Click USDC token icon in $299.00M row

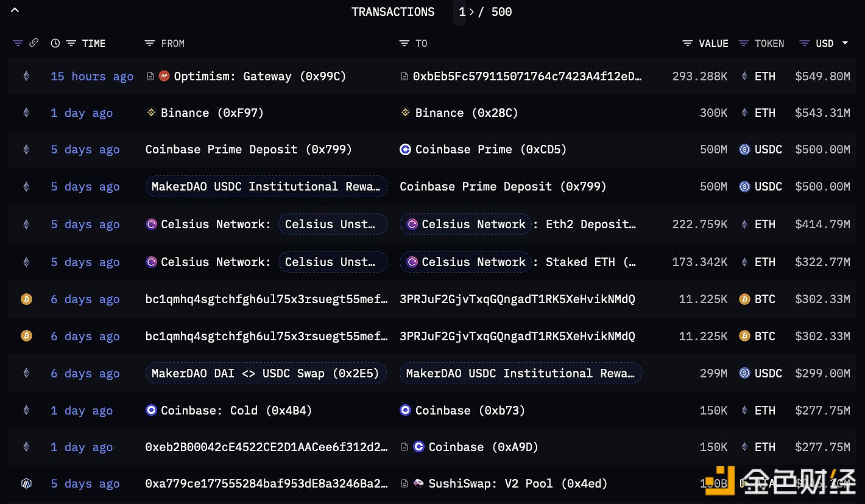click(744, 373)
